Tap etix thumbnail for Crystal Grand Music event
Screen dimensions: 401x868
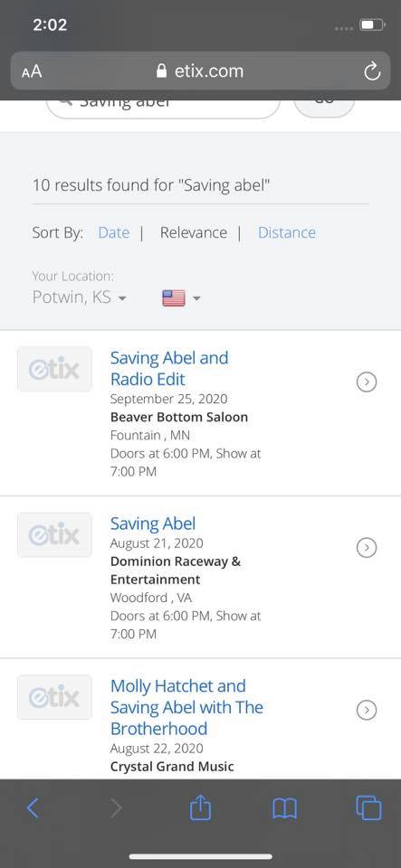pyautogui.click(x=54, y=697)
